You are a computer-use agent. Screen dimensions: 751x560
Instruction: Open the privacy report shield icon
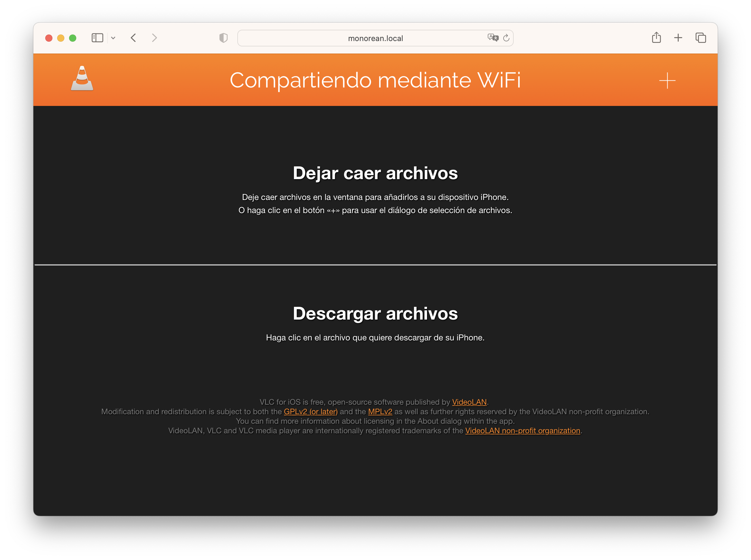223,38
